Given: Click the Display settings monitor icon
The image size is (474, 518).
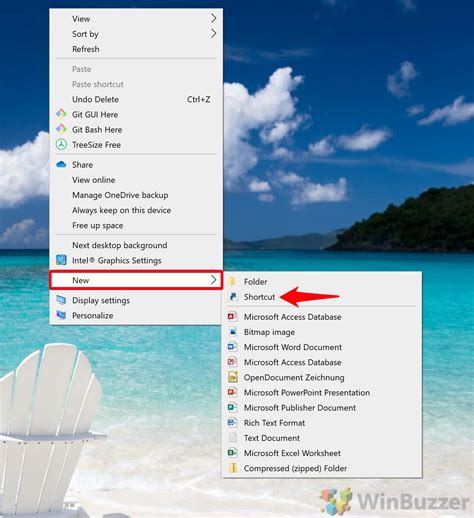Looking at the screenshot, I should click(x=61, y=300).
